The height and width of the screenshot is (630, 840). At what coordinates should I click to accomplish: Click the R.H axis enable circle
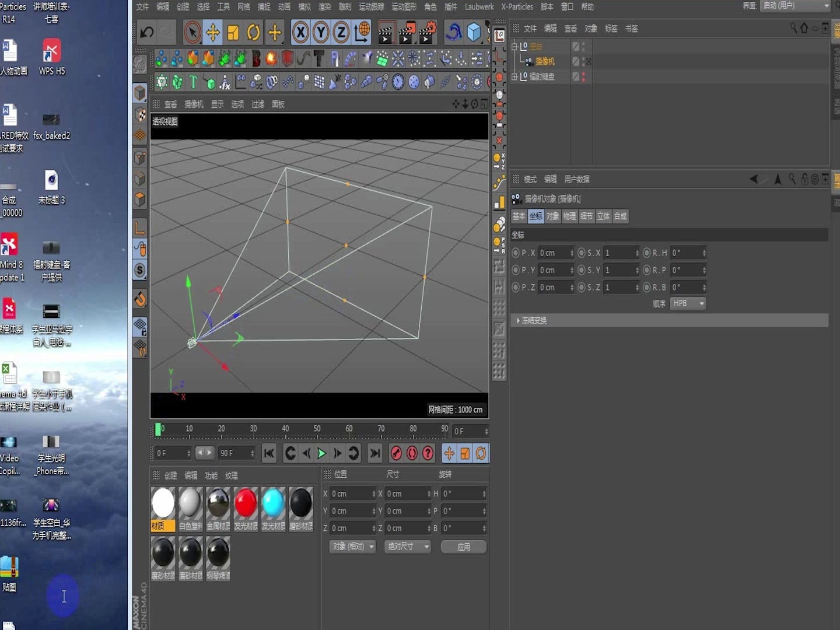646,253
